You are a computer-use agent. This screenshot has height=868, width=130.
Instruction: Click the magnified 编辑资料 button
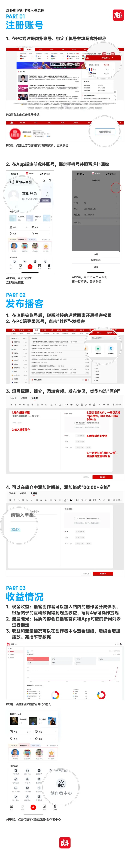105,132
